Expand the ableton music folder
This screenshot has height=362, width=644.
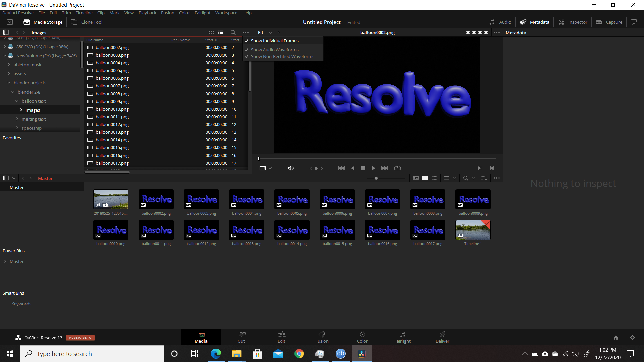9,65
